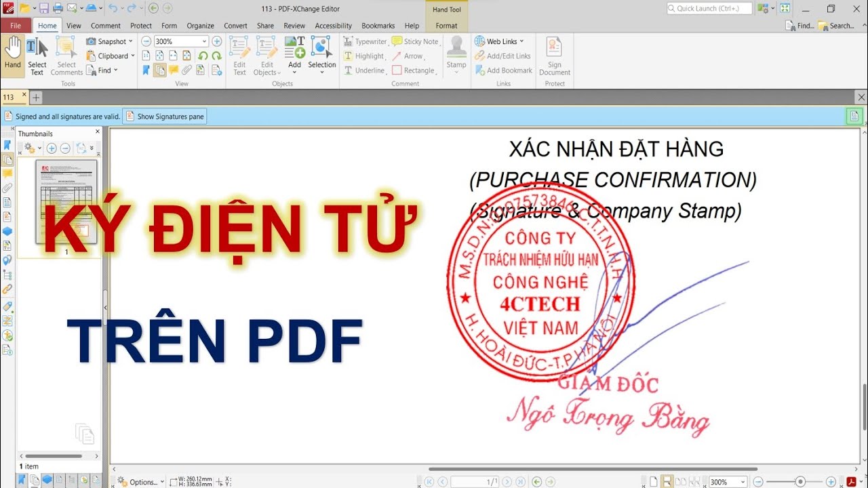Switch to the Format tab under Hand Tool
The image size is (868, 488).
pyautogui.click(x=446, y=26)
